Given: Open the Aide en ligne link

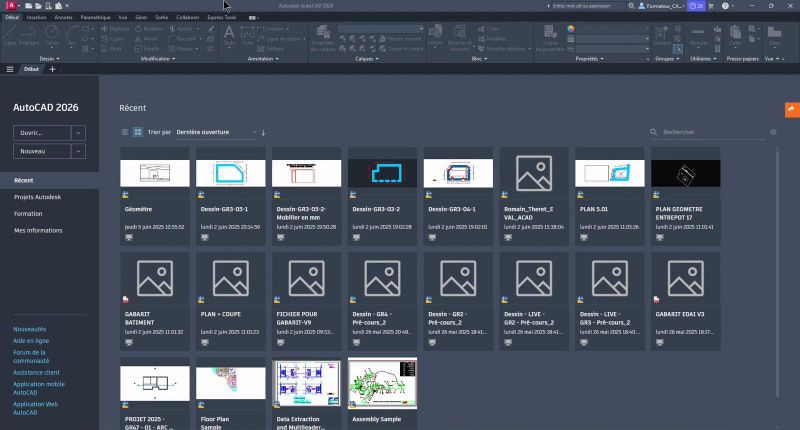Looking at the screenshot, I should click(31, 341).
